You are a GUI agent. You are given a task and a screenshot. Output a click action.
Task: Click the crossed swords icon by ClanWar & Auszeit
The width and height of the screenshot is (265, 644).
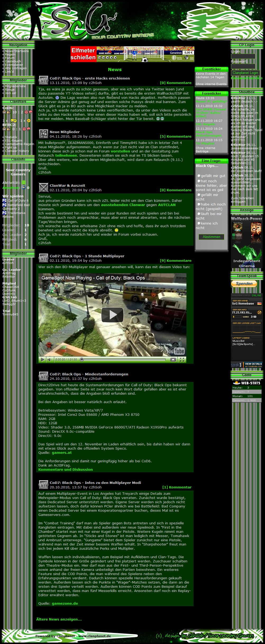tap(43, 188)
